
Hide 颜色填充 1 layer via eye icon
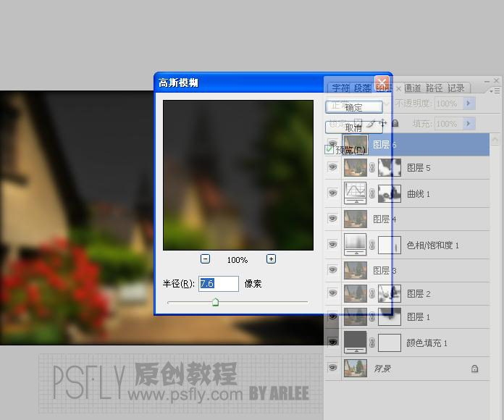click(332, 342)
